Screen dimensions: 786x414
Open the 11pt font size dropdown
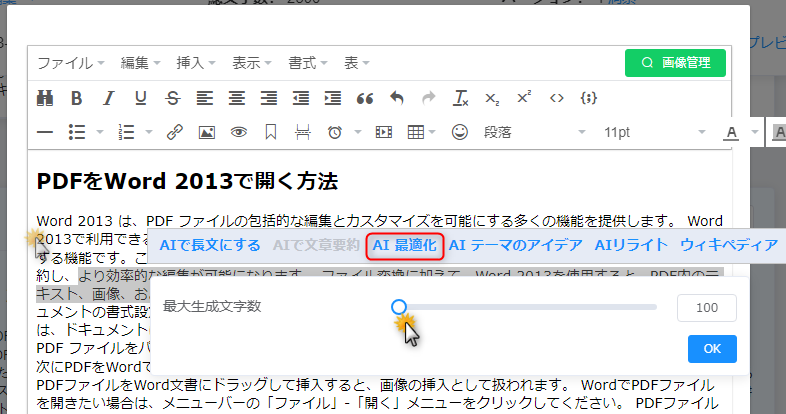tap(655, 132)
